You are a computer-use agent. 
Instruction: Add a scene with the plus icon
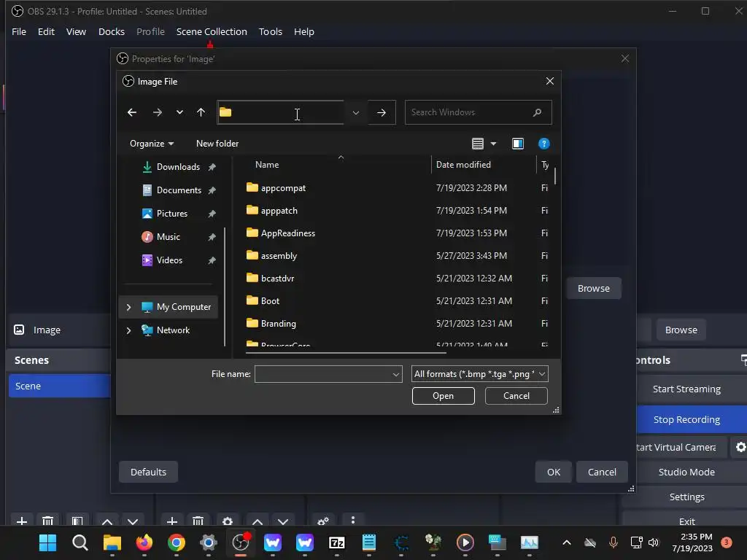[22, 521]
